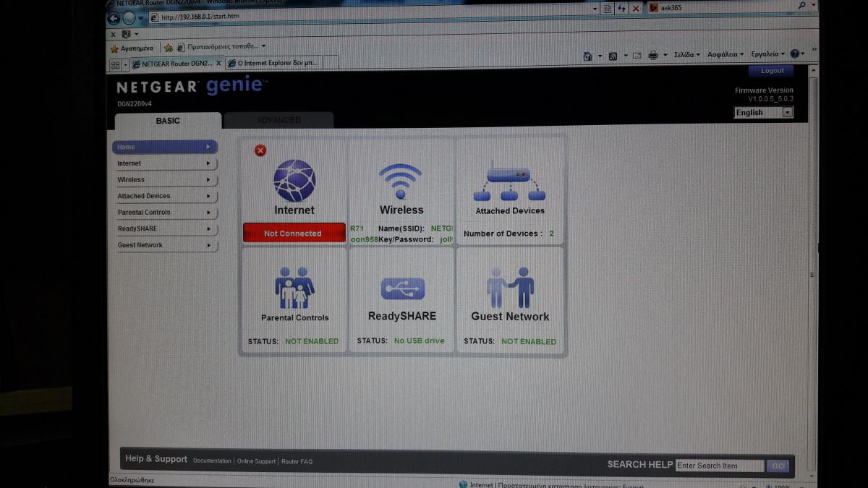Click browser Forward arrow button
868x488 pixels.
[129, 18]
